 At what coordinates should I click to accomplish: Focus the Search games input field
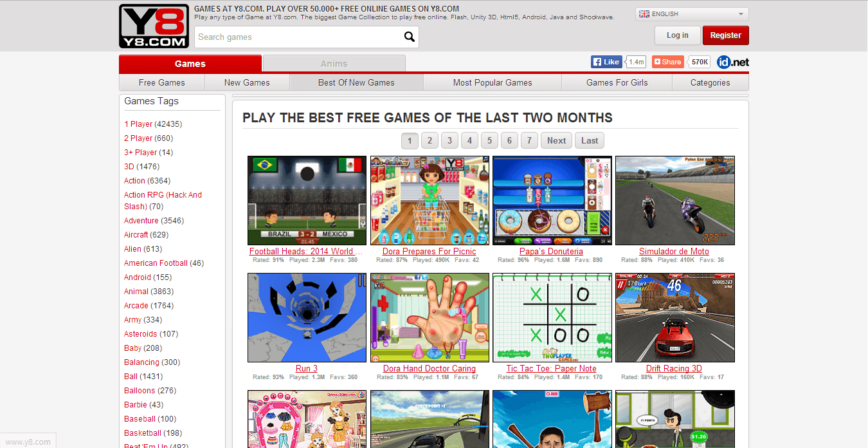click(299, 37)
